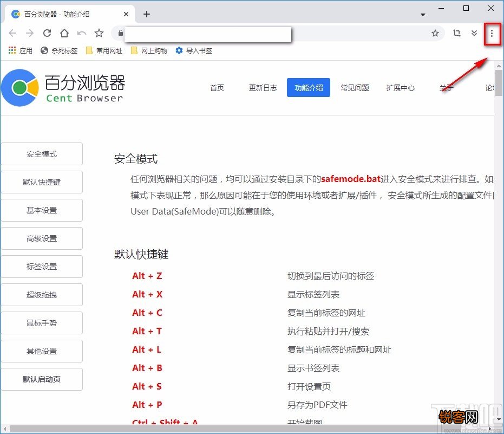Open the 网上购物 bookmark folder
This screenshot has height=434, width=504.
click(x=149, y=50)
